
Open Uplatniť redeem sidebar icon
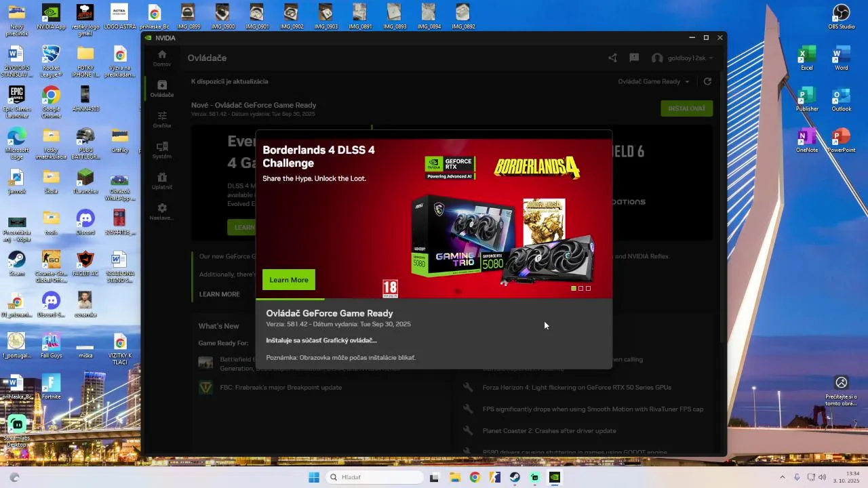click(x=162, y=181)
